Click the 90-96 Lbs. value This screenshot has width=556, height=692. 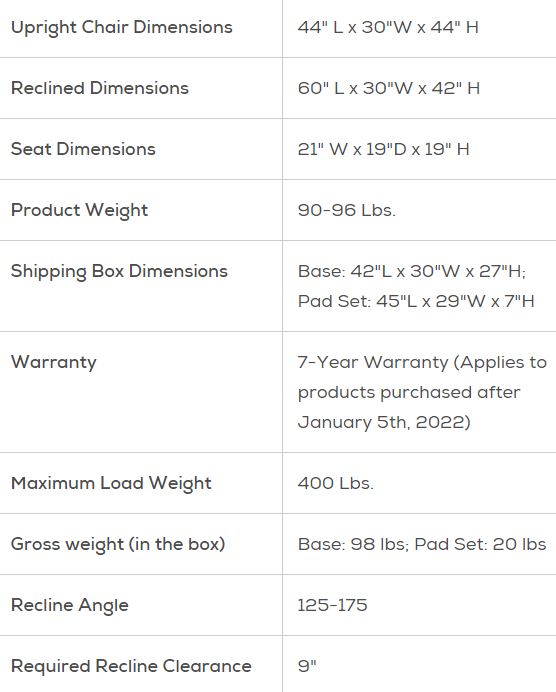pyautogui.click(x=347, y=210)
